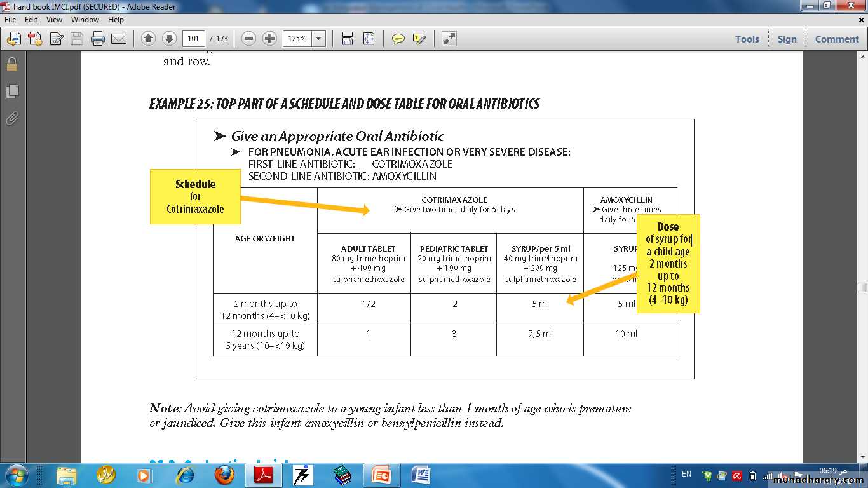Add a sticky note comment
This screenshot has width=868, height=488.
click(398, 39)
